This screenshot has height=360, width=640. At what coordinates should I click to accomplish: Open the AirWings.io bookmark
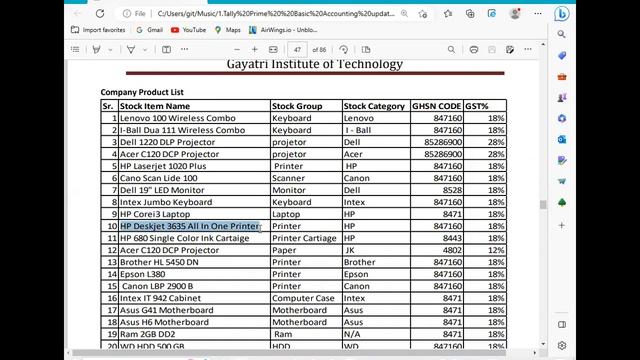pos(283,30)
